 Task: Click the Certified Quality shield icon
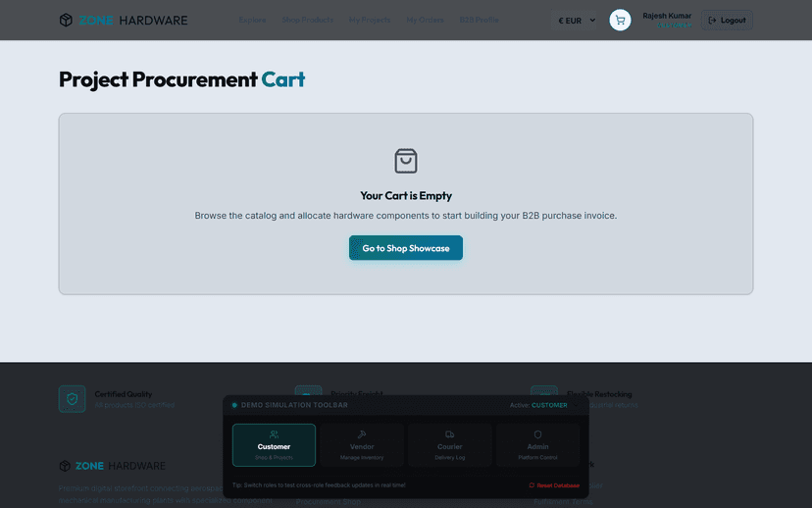click(72, 399)
